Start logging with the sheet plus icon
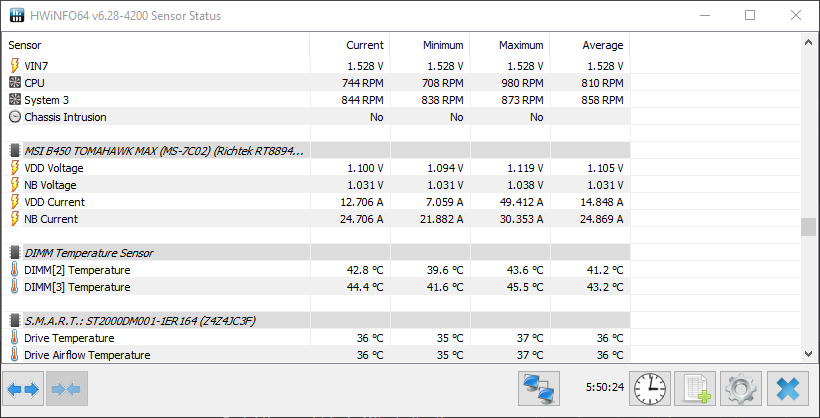Viewport: 820px width, 418px height. 696,389
